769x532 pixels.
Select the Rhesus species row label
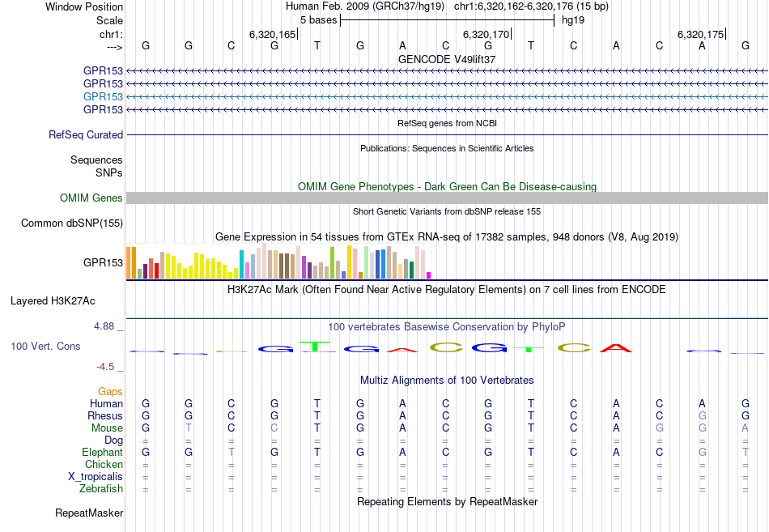105,415
